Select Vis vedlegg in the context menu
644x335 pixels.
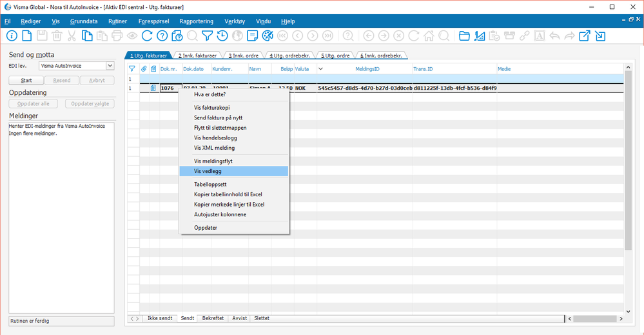234,171
